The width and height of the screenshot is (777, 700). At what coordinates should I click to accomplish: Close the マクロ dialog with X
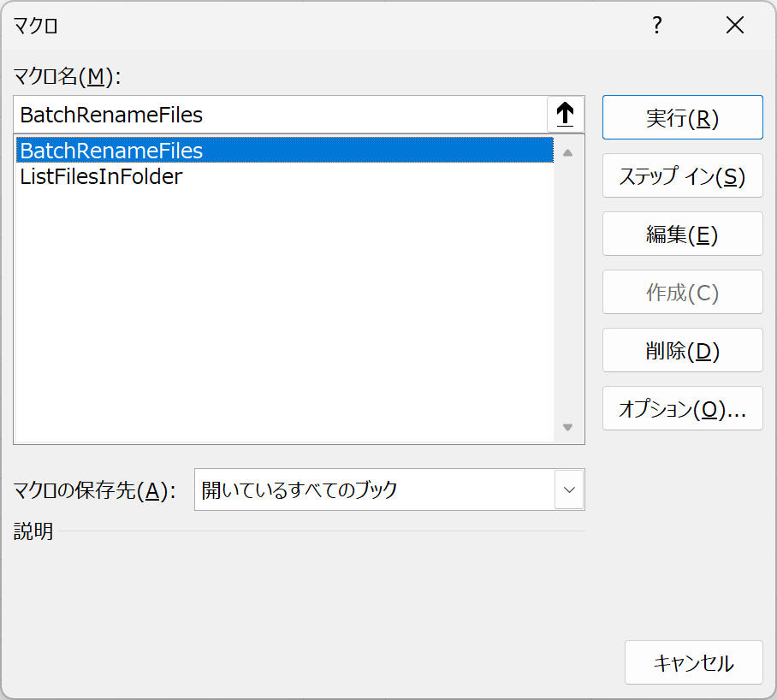coord(735,25)
